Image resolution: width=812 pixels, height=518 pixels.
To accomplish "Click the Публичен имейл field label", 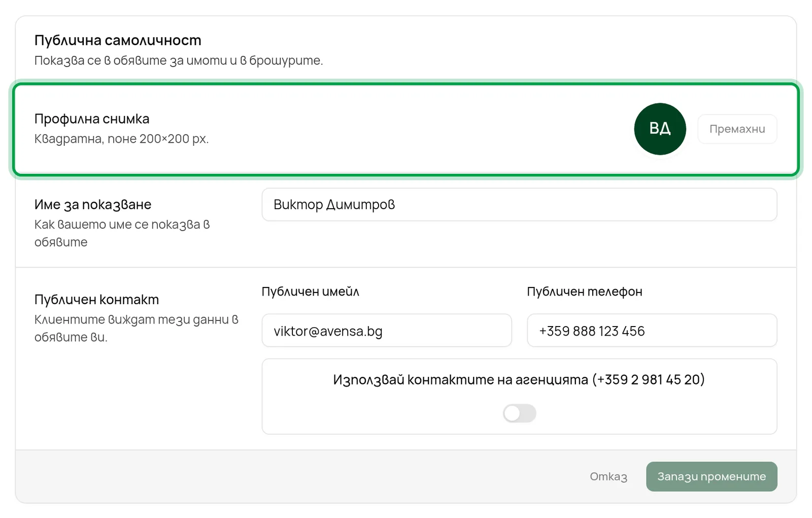I will pos(311,292).
